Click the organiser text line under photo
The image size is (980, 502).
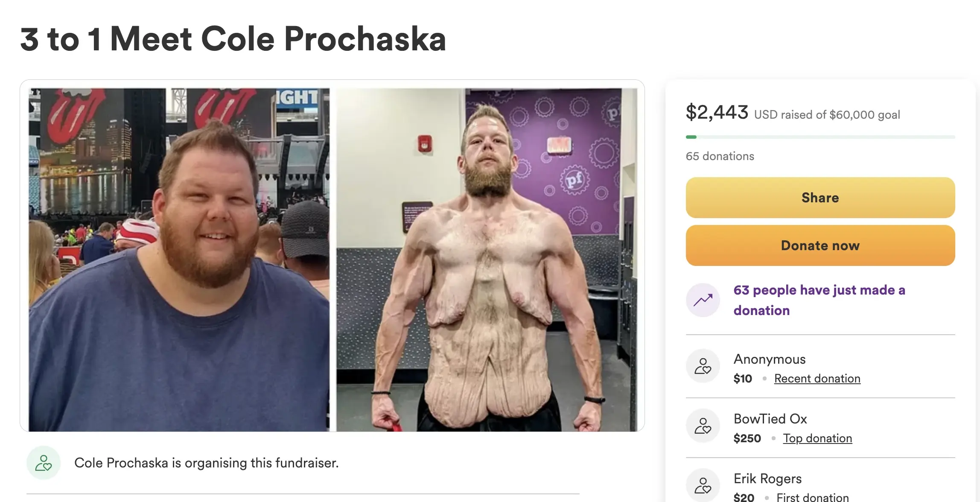(206, 463)
